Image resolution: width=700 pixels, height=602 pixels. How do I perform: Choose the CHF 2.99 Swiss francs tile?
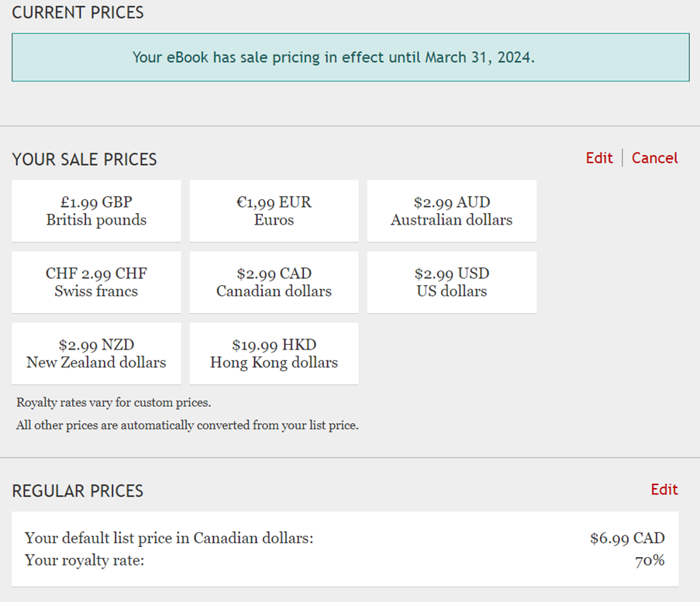96,282
